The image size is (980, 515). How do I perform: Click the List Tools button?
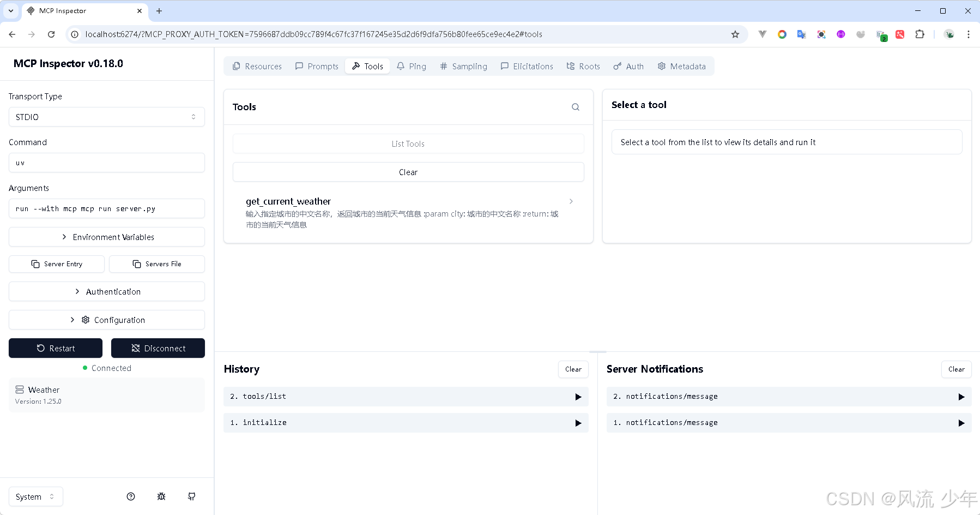408,144
